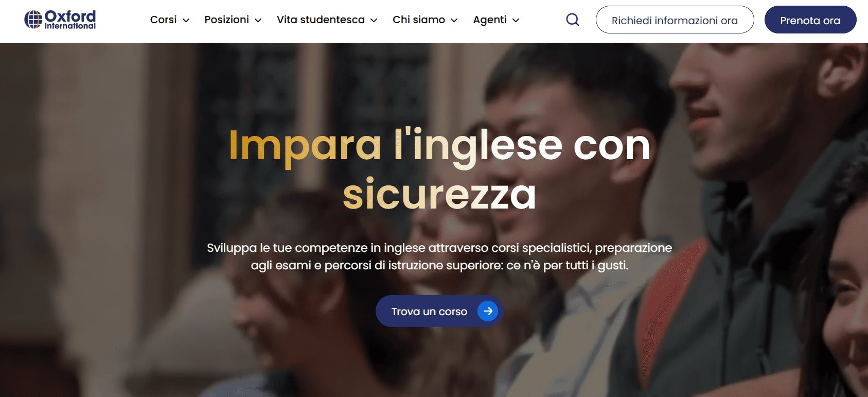Click the Oxford International wordmark text

coord(70,20)
